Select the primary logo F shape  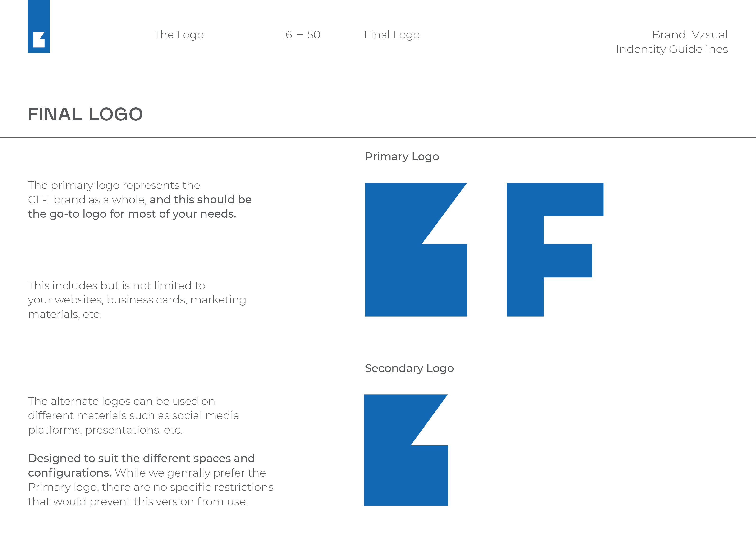[555, 249]
